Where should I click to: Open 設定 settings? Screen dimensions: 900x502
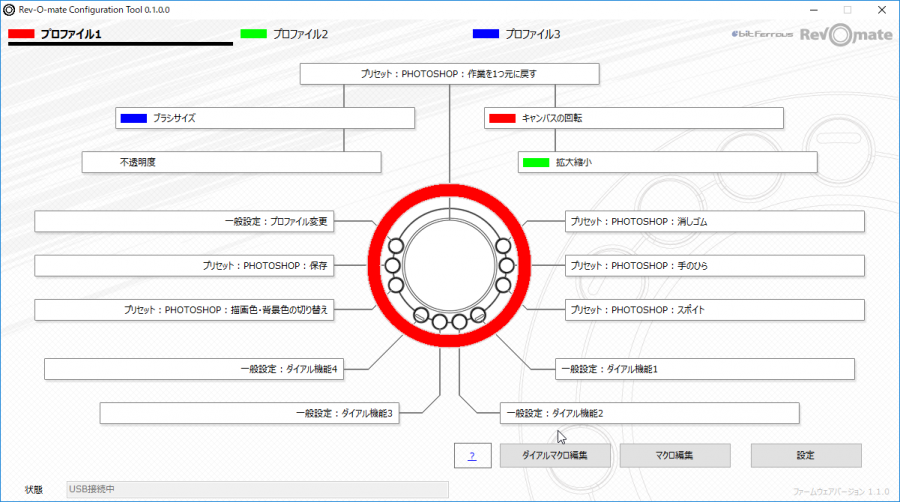tap(806, 456)
